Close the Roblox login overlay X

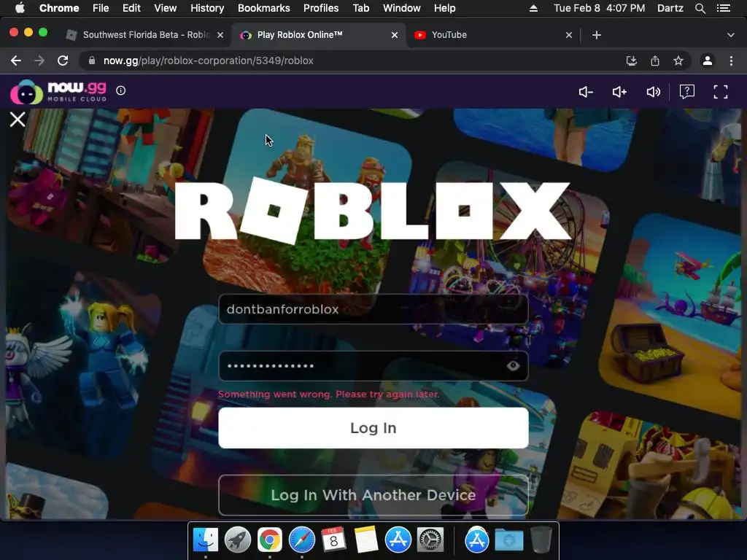point(18,119)
